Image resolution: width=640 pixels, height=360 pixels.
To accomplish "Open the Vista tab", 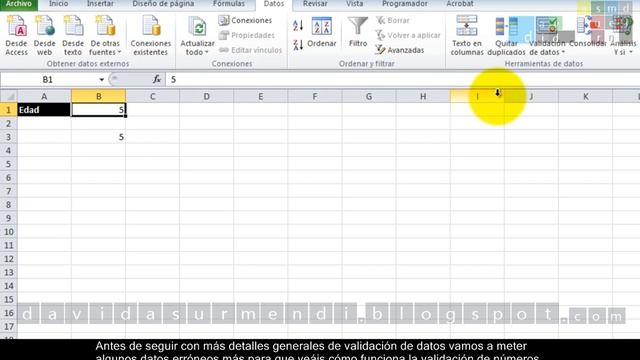I will point(354,4).
